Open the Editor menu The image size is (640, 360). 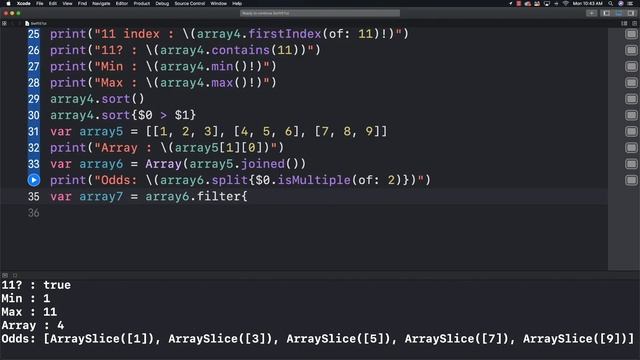122,3
